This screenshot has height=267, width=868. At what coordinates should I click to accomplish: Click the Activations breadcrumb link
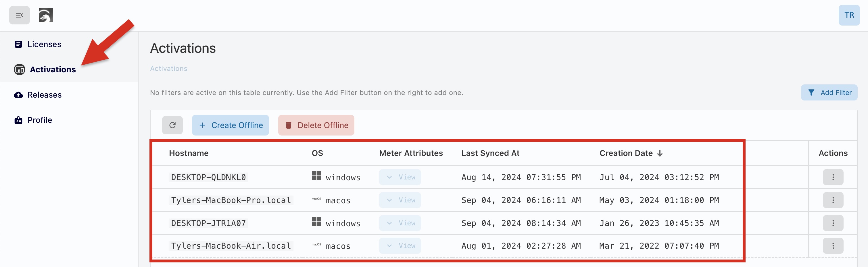pos(168,69)
